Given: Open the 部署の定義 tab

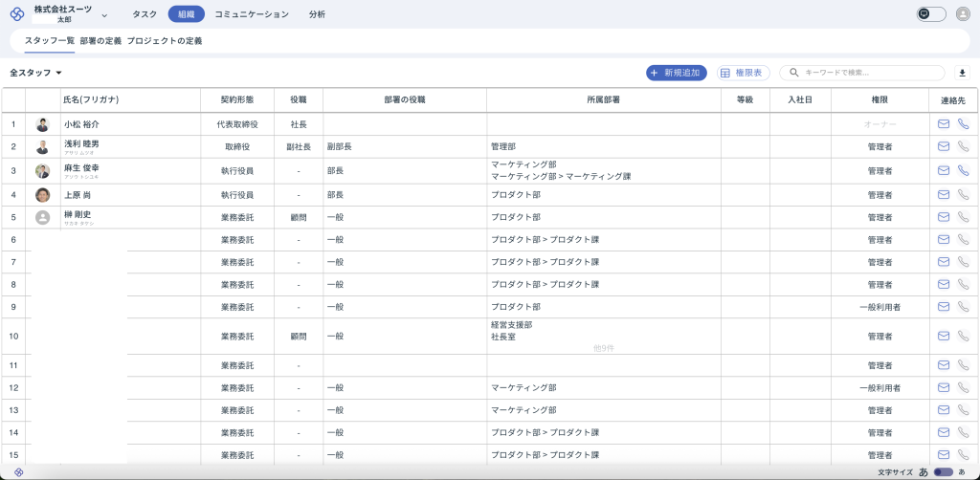Looking at the screenshot, I should (x=100, y=41).
